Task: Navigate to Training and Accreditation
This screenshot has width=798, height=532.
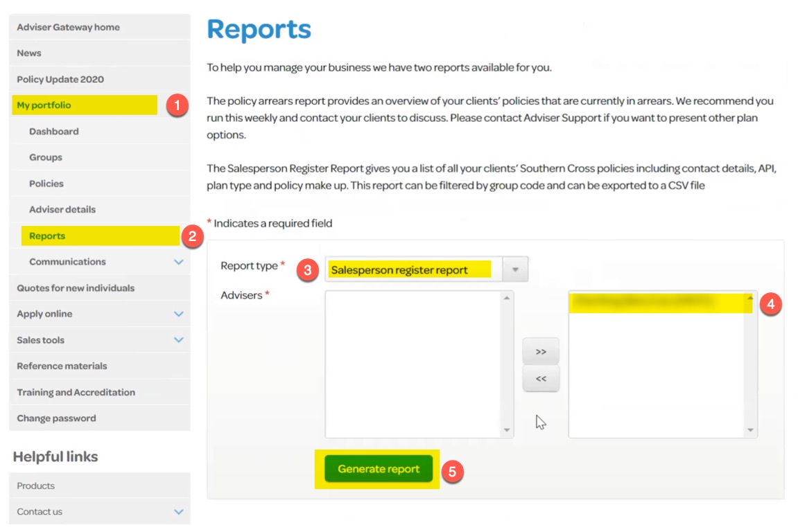Action: (x=76, y=392)
